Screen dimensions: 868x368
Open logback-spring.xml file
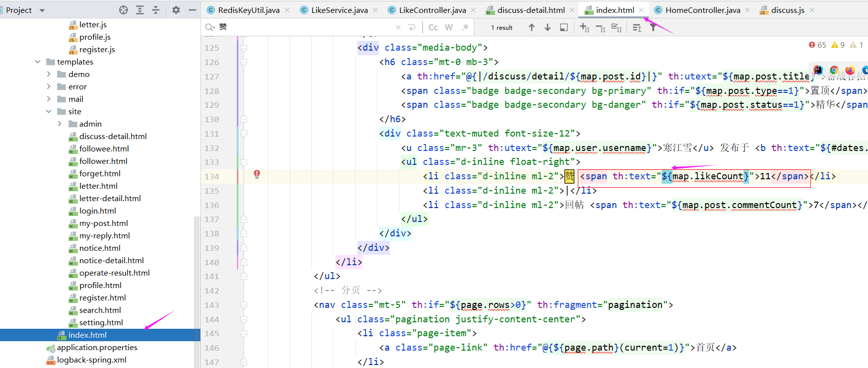tap(92, 360)
